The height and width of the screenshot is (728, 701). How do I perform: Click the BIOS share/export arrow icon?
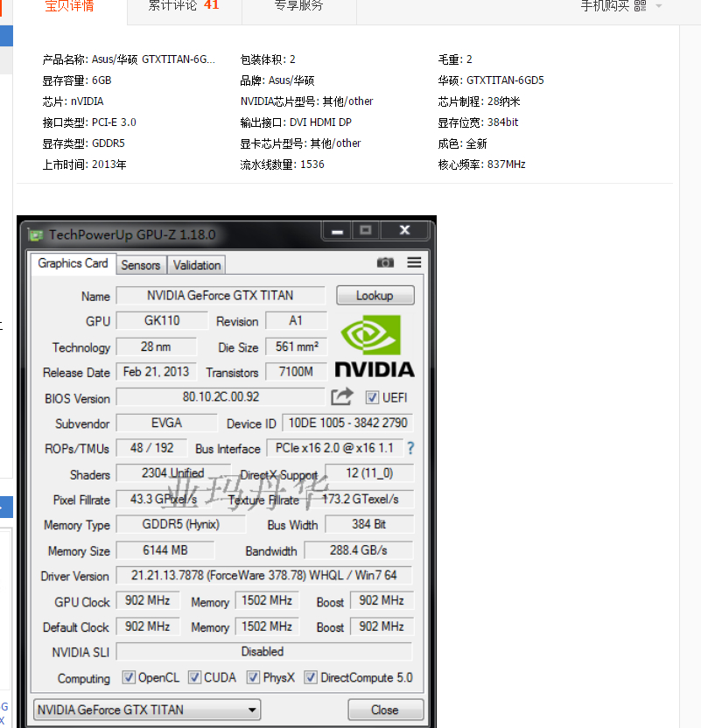click(342, 397)
